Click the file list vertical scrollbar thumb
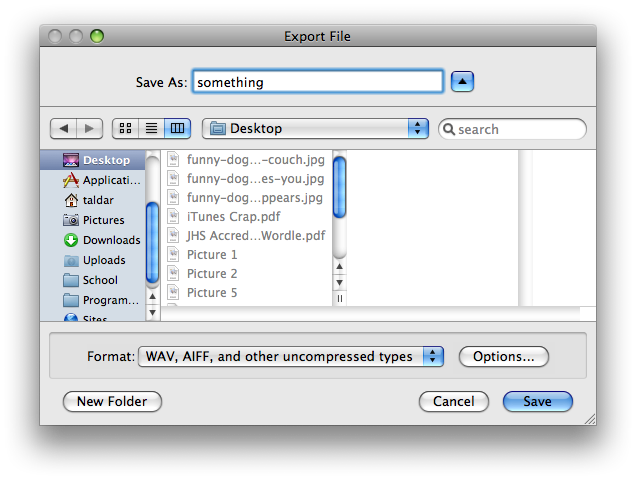This screenshot has width=636, height=480. coord(339,187)
